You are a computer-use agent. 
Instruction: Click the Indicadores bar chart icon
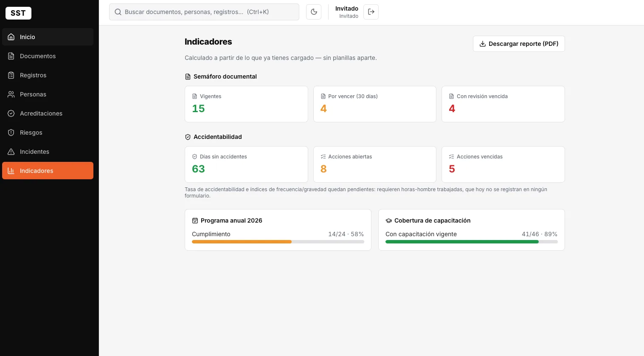[11, 171]
